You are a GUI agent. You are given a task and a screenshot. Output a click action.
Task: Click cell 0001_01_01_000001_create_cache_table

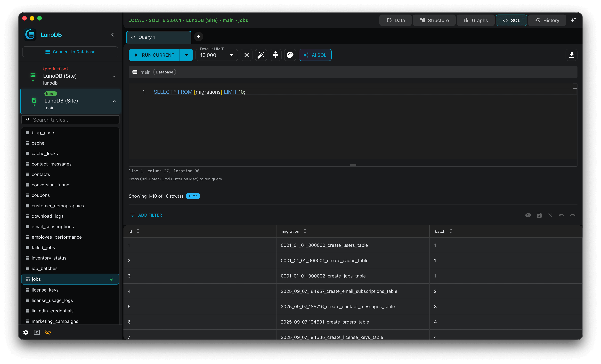tap(353, 261)
